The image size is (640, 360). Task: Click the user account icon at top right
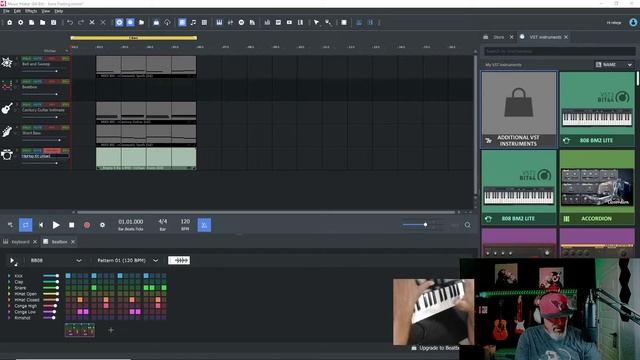[x=633, y=22]
